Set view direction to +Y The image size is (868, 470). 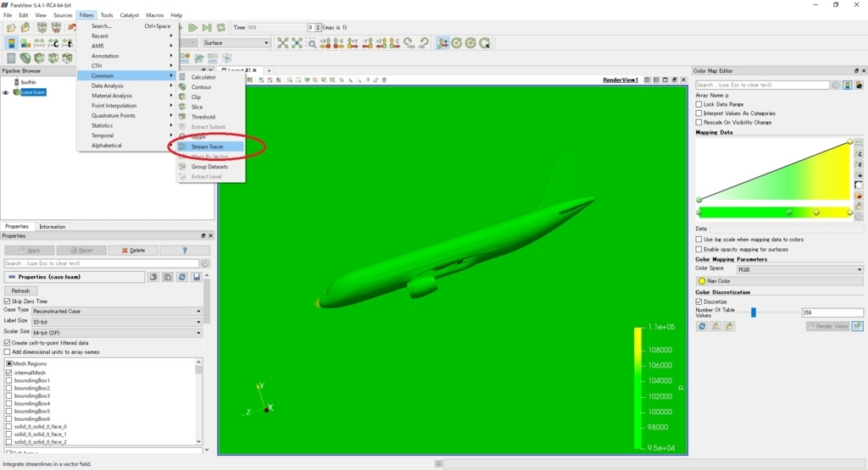point(353,43)
